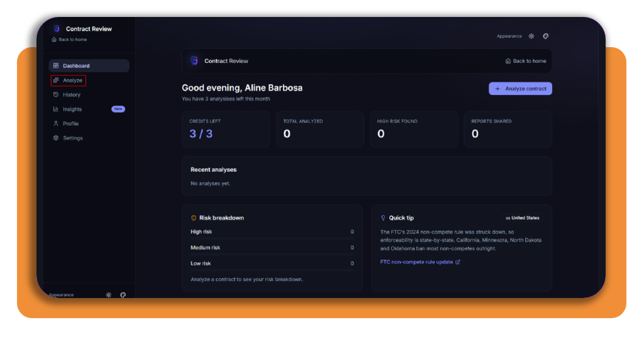Click 'You have 3 analysises left this month'

point(226,99)
